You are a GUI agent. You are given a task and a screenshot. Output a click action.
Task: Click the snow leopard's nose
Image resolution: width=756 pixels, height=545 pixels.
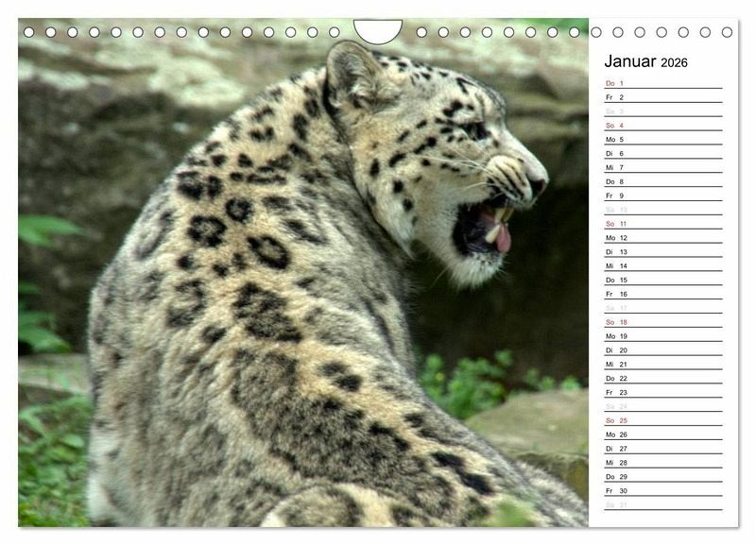pos(537,184)
